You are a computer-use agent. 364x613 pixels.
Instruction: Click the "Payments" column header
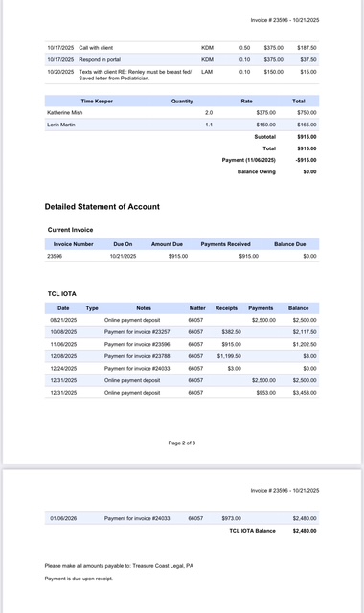pos(261,308)
